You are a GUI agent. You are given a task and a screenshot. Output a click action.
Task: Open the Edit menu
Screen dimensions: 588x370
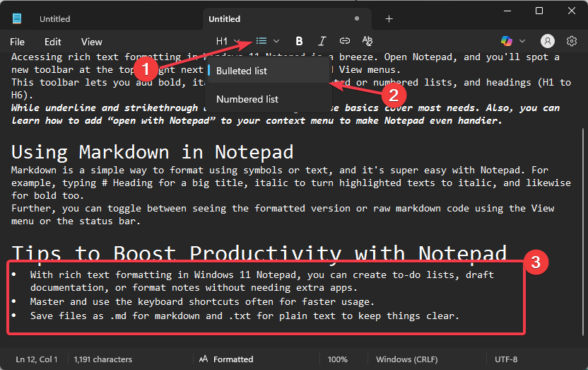(x=53, y=42)
